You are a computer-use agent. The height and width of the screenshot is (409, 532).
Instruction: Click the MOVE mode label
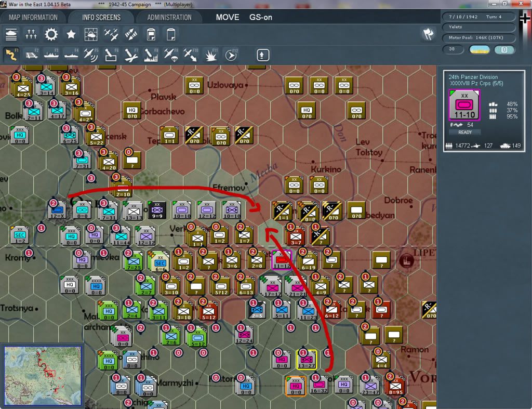228,17
